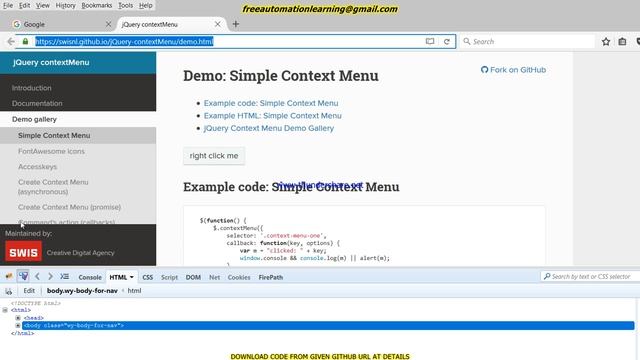Open Firebug command line icon
This screenshot has height=360, width=640.
tap(64, 276)
